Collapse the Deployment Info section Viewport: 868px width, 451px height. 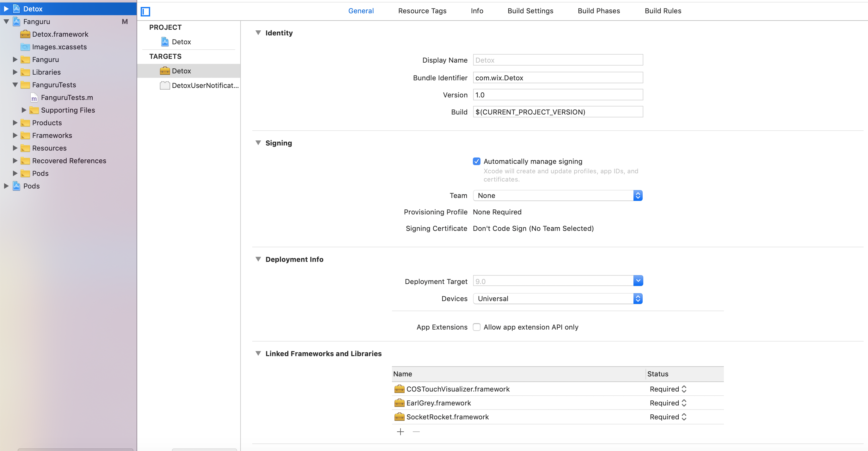(258, 259)
